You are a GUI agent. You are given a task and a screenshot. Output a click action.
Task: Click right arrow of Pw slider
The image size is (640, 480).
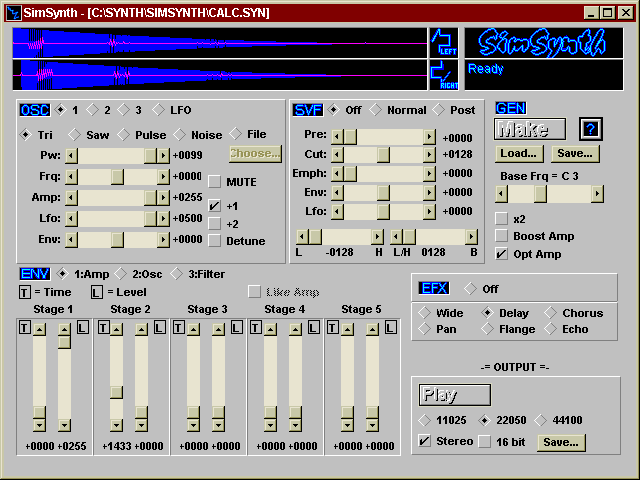(x=163, y=155)
